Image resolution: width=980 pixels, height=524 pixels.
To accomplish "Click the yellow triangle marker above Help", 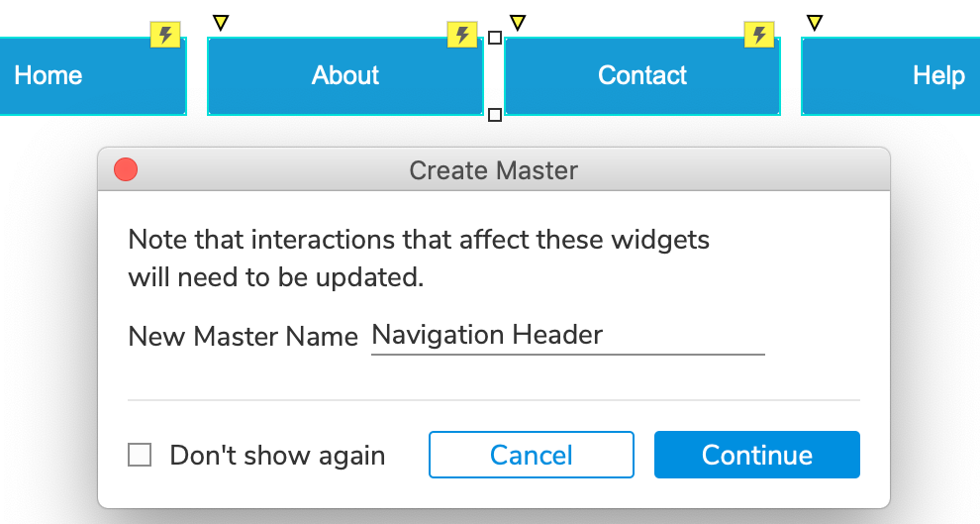I will point(815,23).
